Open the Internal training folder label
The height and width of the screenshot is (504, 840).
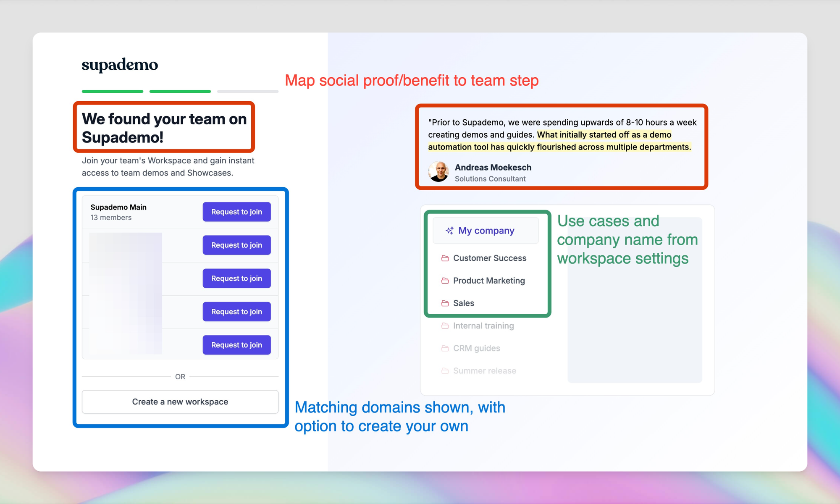[483, 326]
